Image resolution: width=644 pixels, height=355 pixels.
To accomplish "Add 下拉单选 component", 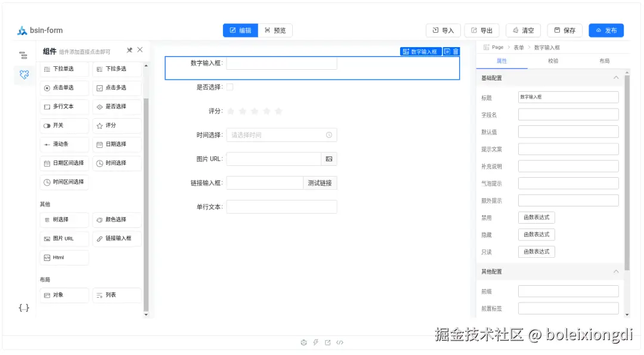I will point(64,69).
